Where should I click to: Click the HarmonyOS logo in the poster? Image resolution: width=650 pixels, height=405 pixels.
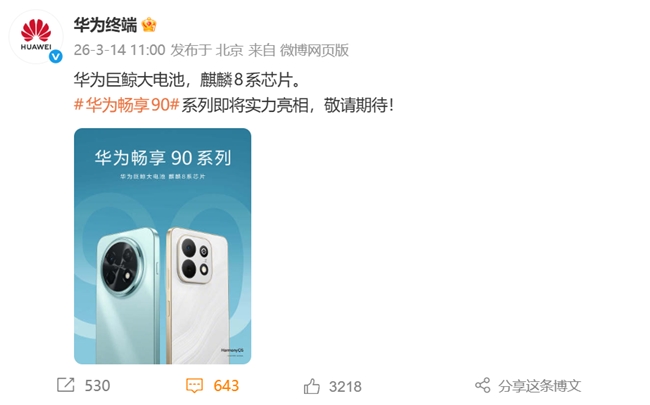point(232,351)
